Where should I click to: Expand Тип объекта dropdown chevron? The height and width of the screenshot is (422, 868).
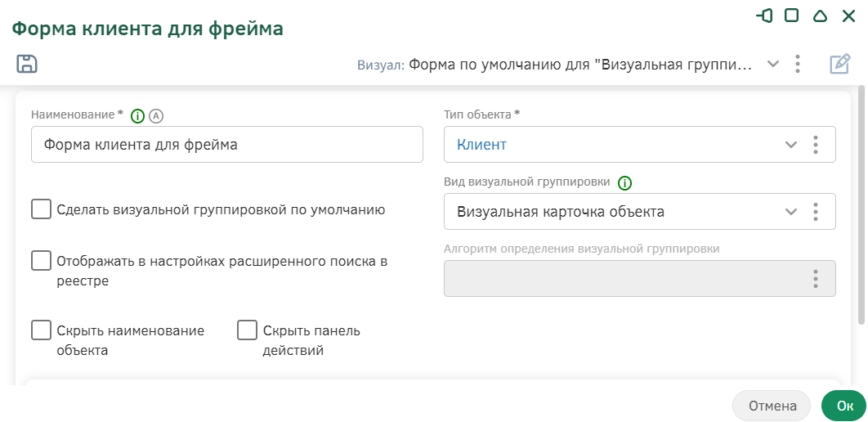pos(791,145)
